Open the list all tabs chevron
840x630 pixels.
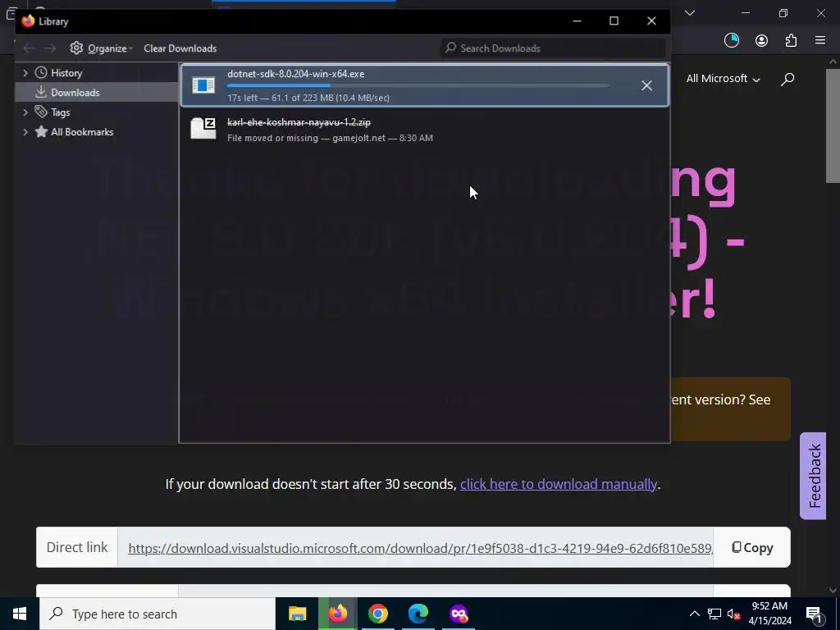point(690,13)
